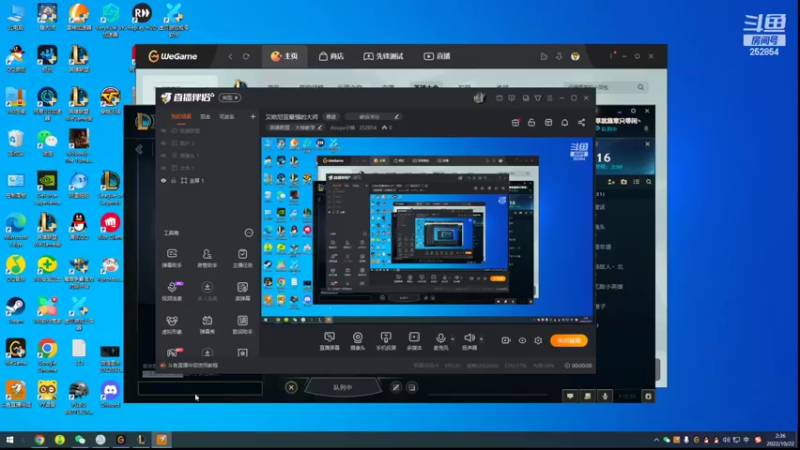This screenshot has width=800, height=450.
Task: Mute the 扬声器 speaker icon
Action: (469, 338)
